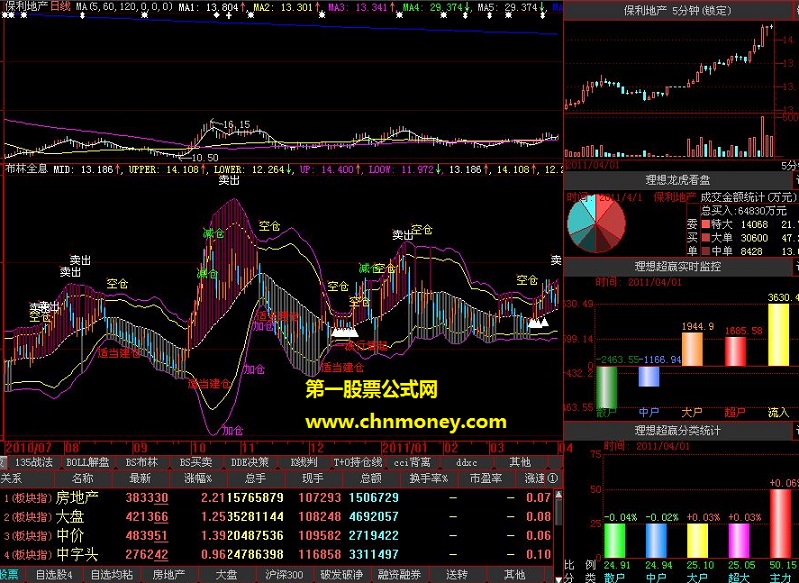Click the 16.15 high price label

(236, 124)
